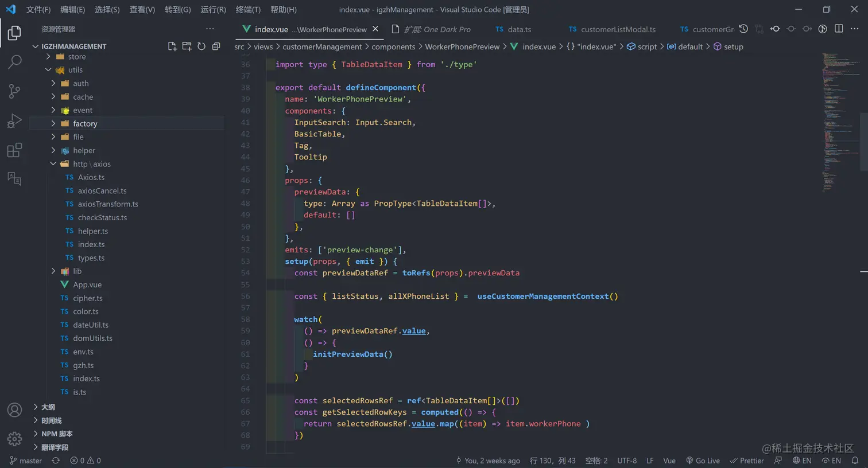Click the master branch indicator
868x468 pixels.
[x=26, y=461]
